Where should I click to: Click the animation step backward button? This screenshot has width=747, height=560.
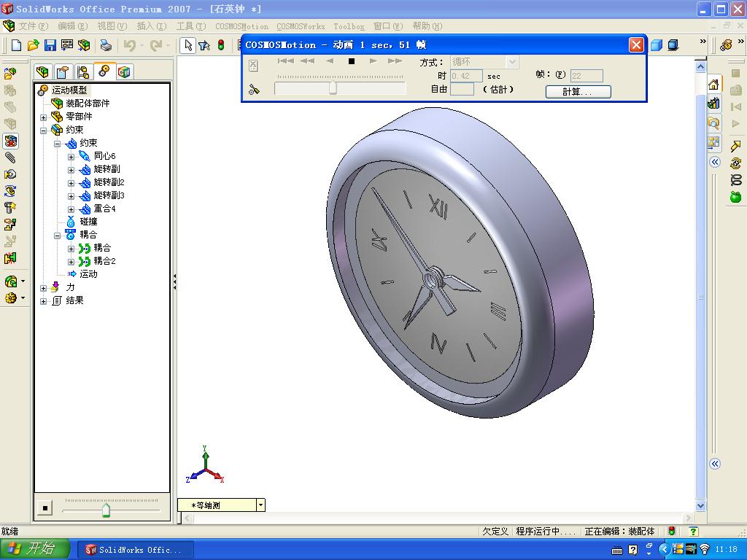(330, 61)
